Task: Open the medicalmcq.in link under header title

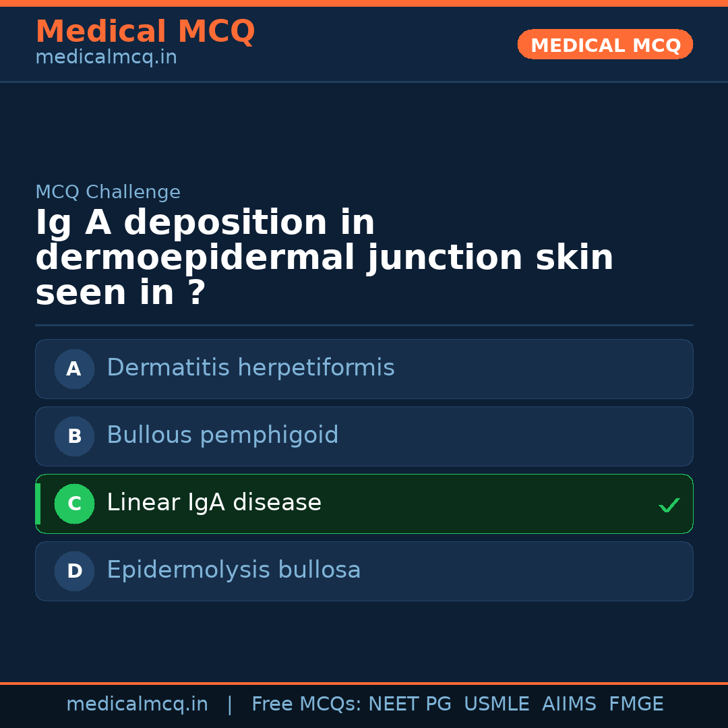Action: 106,58
